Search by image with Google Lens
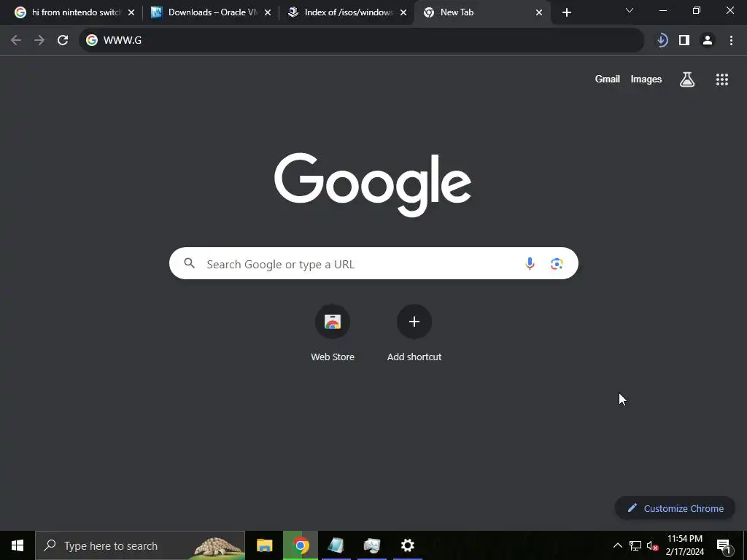This screenshot has height=560, width=747. click(557, 263)
